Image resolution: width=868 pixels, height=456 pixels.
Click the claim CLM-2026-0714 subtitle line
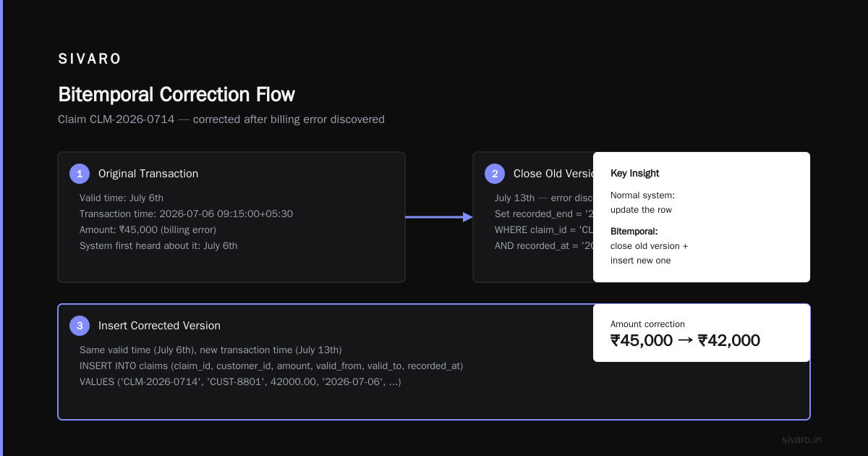pos(221,119)
